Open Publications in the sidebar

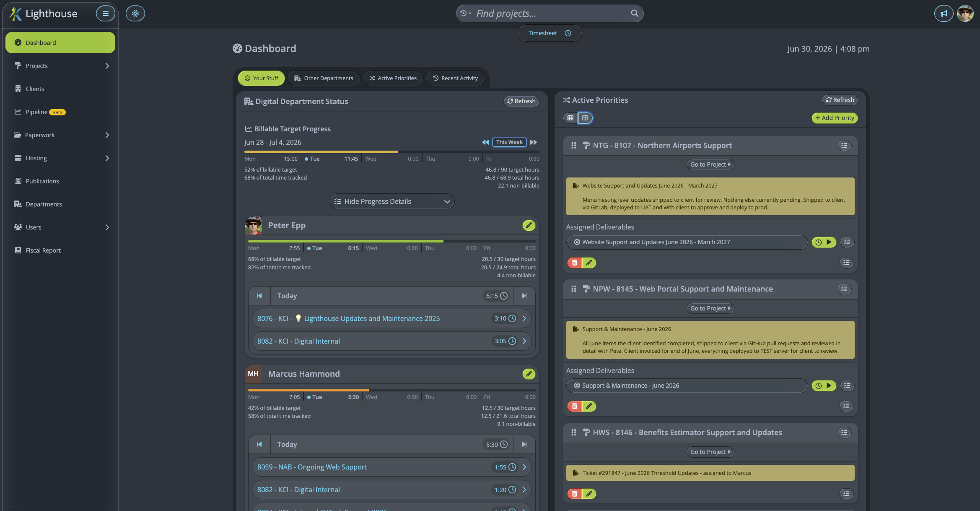click(x=60, y=181)
